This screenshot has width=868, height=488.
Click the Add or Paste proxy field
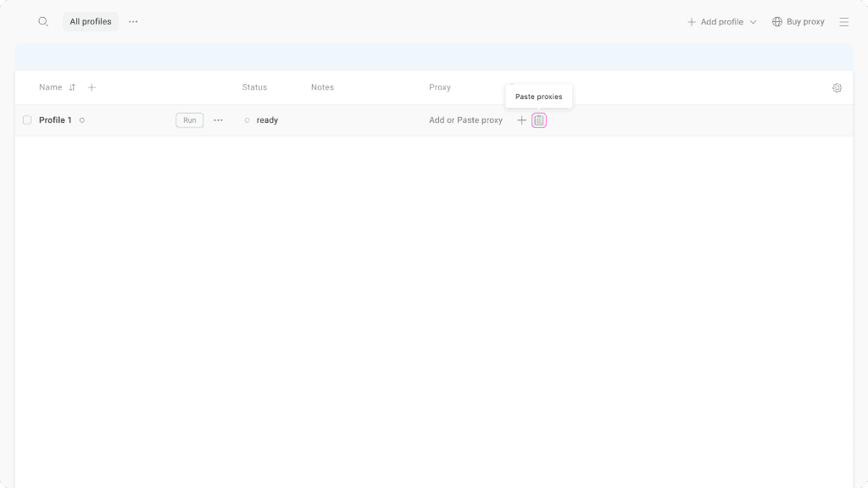465,120
